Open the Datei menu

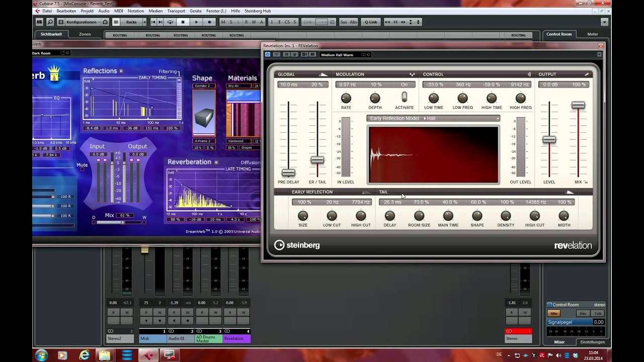[47, 11]
